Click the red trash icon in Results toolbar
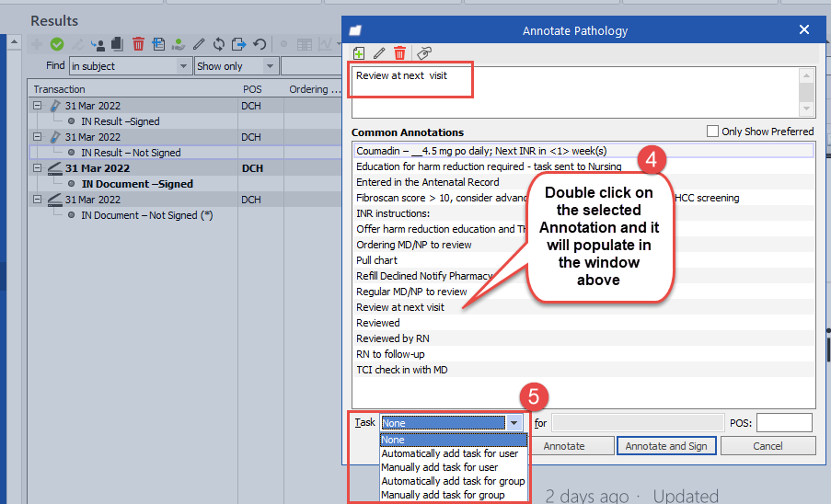The image size is (831, 504). click(138, 44)
